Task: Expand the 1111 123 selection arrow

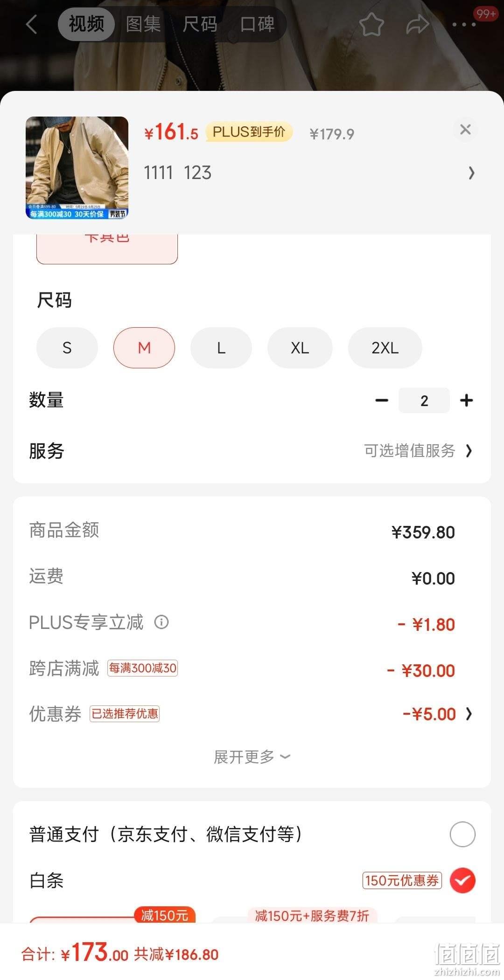Action: [471, 173]
